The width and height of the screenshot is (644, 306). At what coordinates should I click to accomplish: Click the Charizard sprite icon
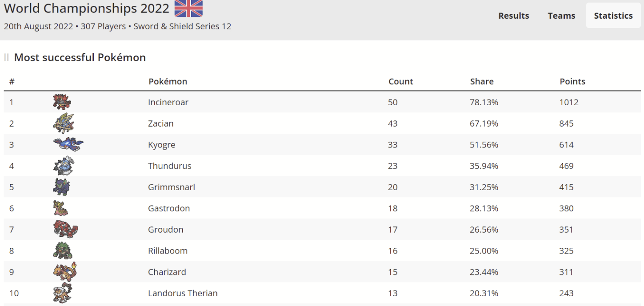(x=65, y=271)
